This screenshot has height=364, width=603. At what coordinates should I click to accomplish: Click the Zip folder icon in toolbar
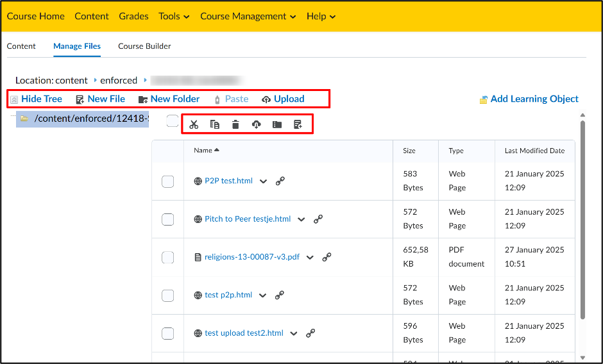point(277,124)
